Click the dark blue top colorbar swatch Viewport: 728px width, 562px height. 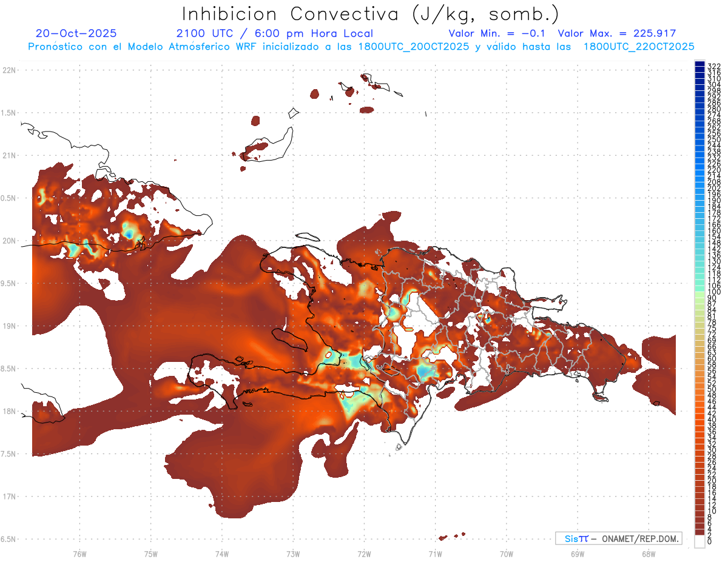pos(699,64)
